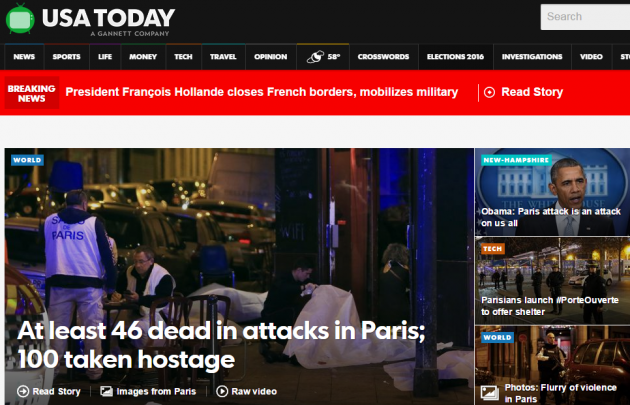The height and width of the screenshot is (405, 630).
Task: Click the Read Story arrow icon under the headline
Action: pos(23,391)
